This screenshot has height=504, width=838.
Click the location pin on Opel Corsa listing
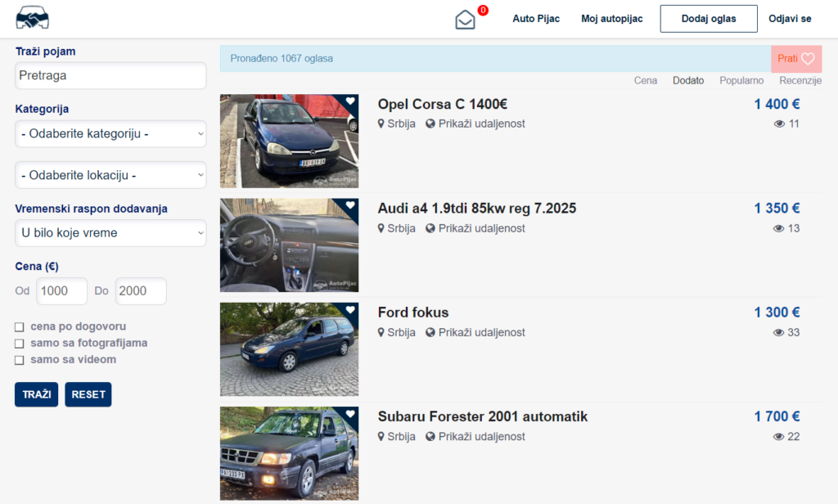381,124
